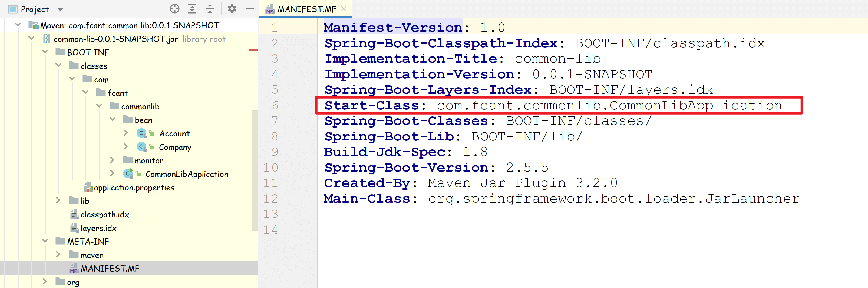Click the bean folder icon
868x288 pixels.
pos(128,119)
